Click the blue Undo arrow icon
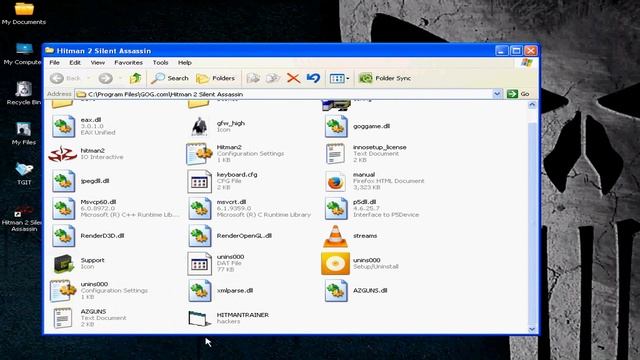 coord(313,78)
